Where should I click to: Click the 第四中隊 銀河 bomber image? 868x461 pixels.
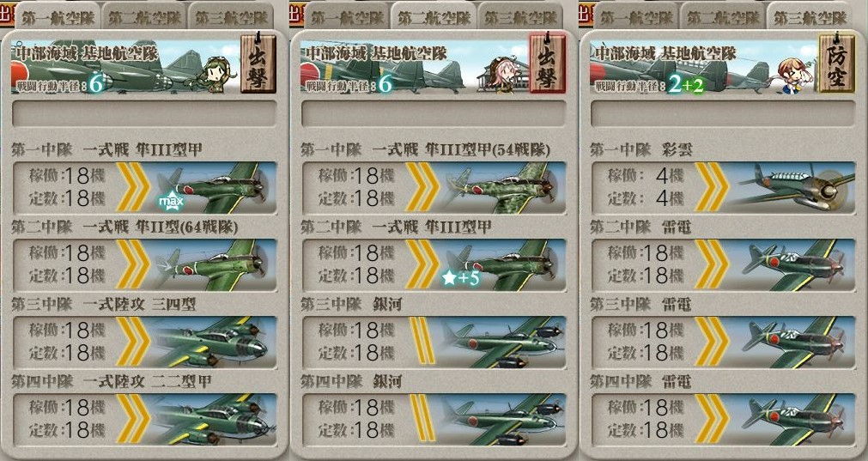(x=502, y=420)
